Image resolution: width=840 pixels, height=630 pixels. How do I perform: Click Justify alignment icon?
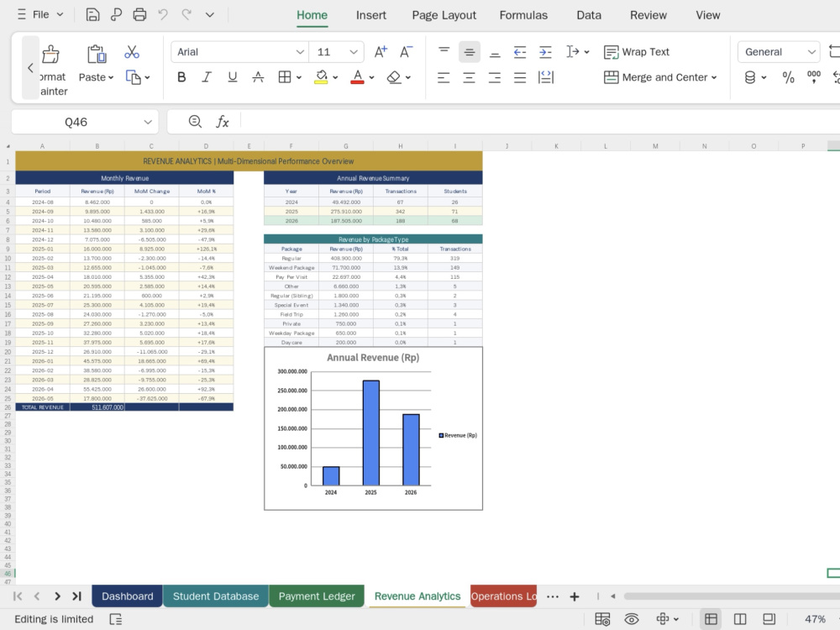(520, 77)
